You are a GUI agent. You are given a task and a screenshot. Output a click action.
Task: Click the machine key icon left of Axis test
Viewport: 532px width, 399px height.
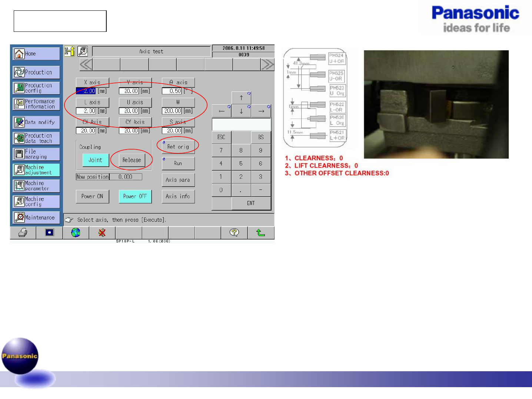[x=83, y=51]
